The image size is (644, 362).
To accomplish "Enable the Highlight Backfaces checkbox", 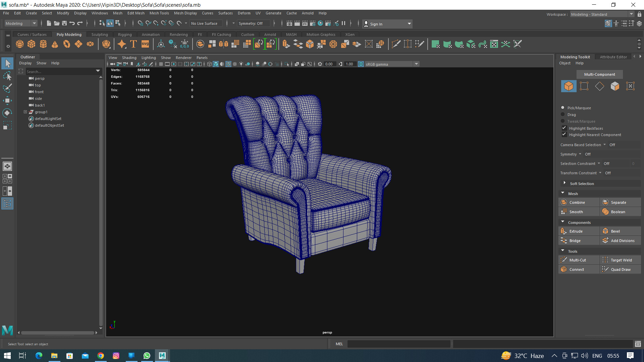I will click(564, 128).
